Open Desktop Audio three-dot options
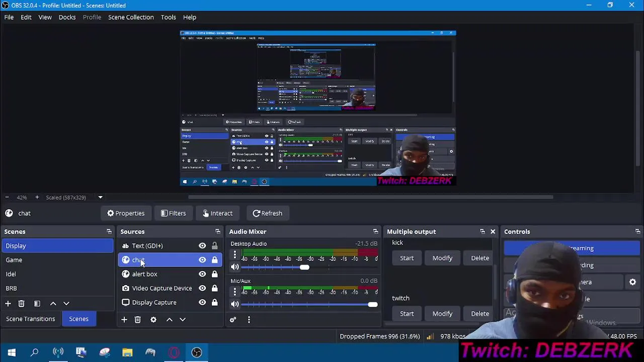The width and height of the screenshot is (644, 362). click(x=234, y=255)
